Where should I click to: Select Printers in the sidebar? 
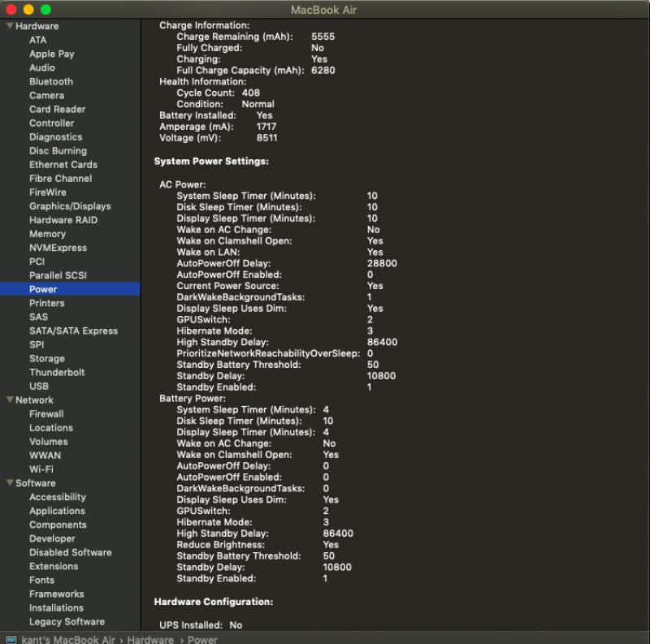47,303
